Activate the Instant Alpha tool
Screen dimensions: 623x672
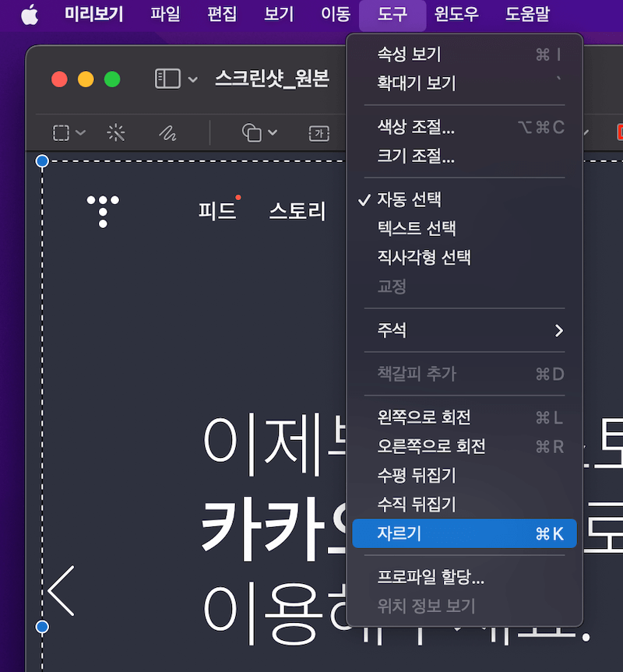[115, 132]
